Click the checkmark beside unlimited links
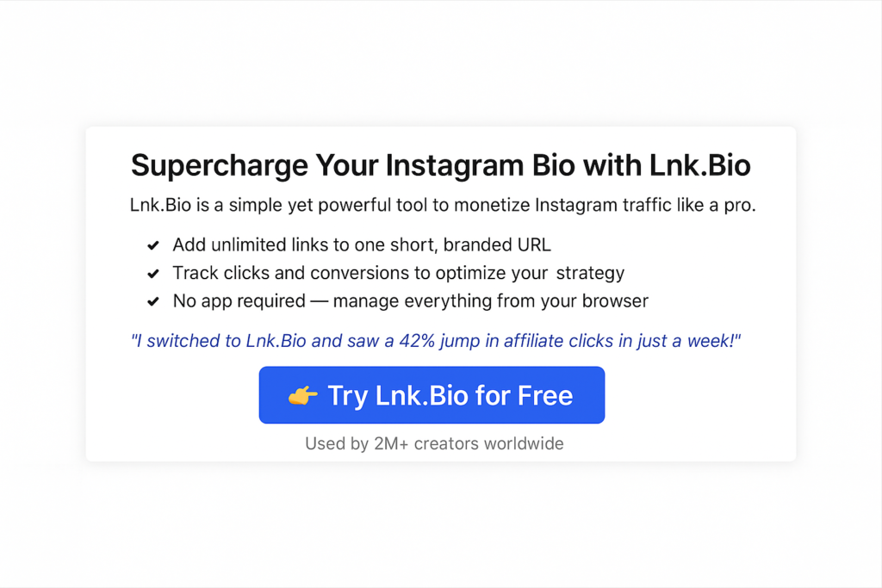This screenshot has width=882, height=588. (153, 245)
